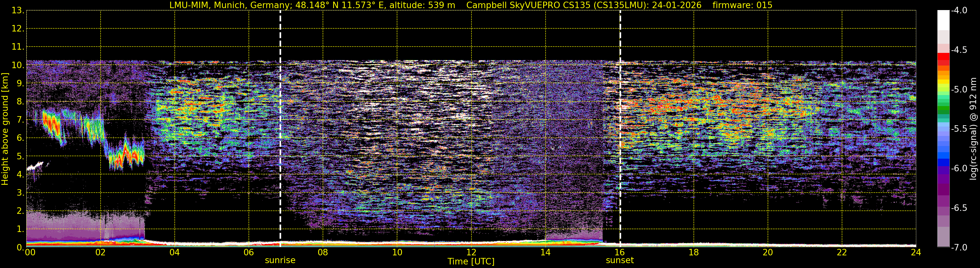This screenshot has width=980, height=268.
Task: Click the '24' tick on the time axis
Action: click(x=916, y=252)
